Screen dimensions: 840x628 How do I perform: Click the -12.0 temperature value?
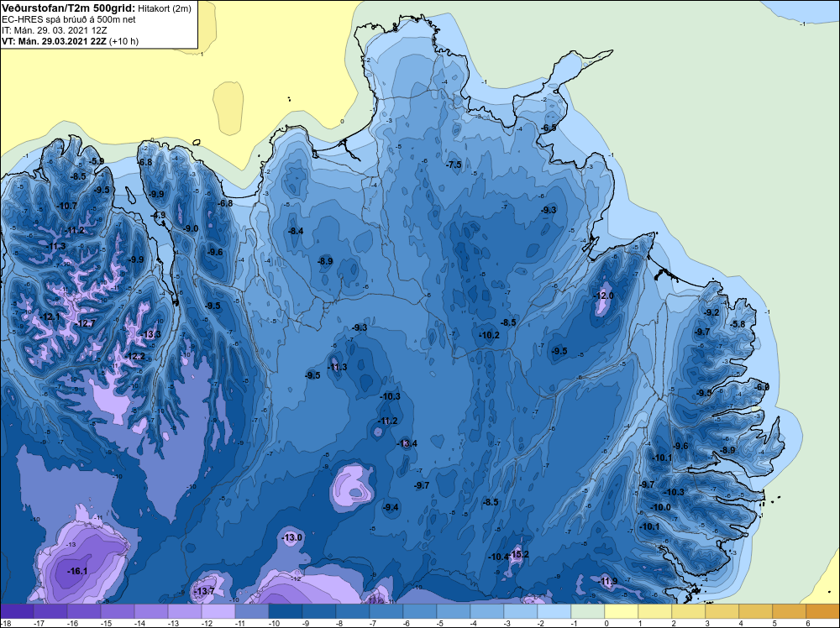(603, 296)
